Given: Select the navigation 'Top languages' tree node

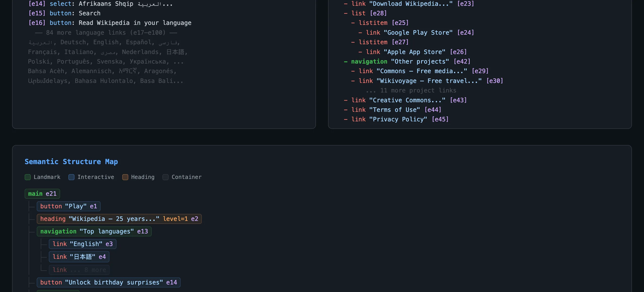Looking at the screenshot, I should click(94, 231).
